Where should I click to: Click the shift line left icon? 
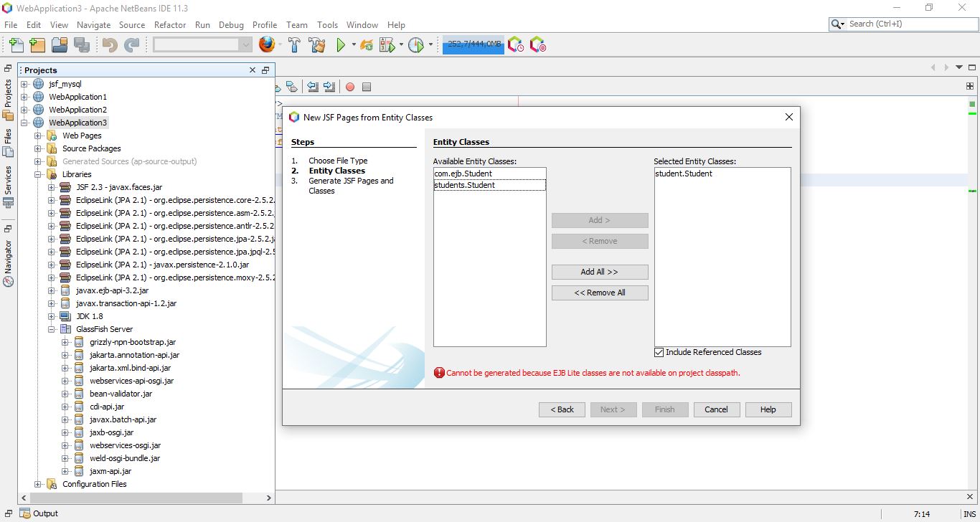313,87
